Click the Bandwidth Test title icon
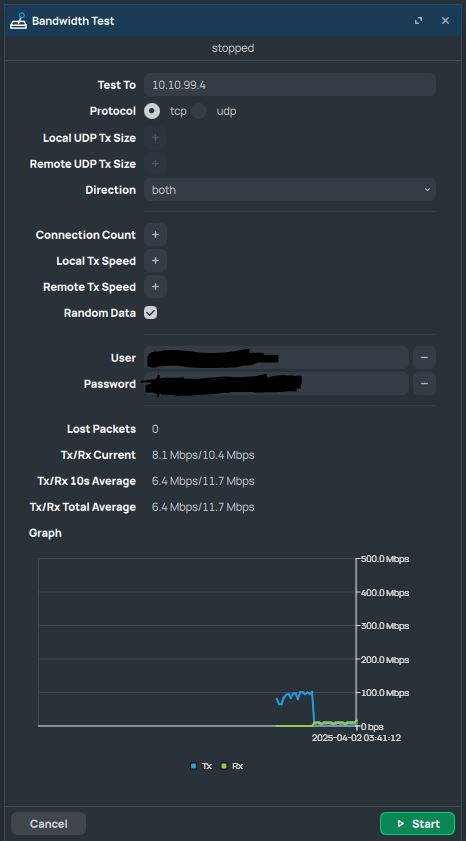The image size is (466, 841). [18, 21]
